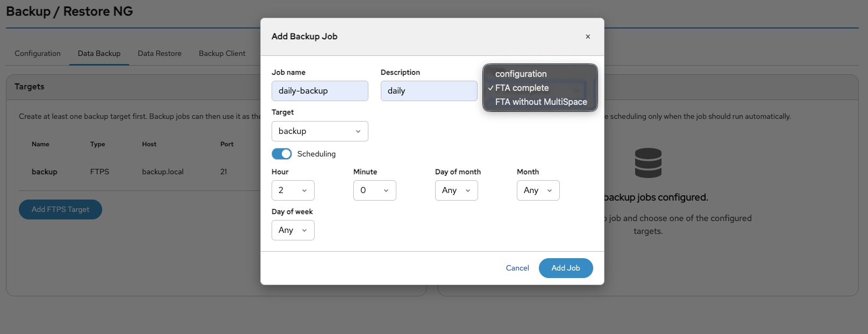This screenshot has height=334, width=868.
Task: Click the Job name input field
Action: click(320, 91)
